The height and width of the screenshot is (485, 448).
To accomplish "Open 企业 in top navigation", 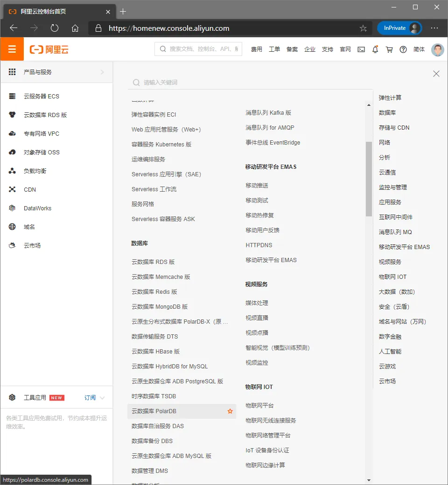I will tap(309, 49).
